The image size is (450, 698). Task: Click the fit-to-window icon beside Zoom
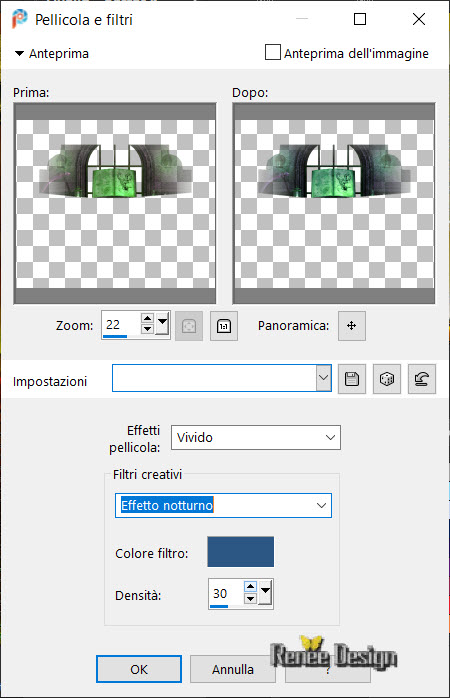[189, 326]
